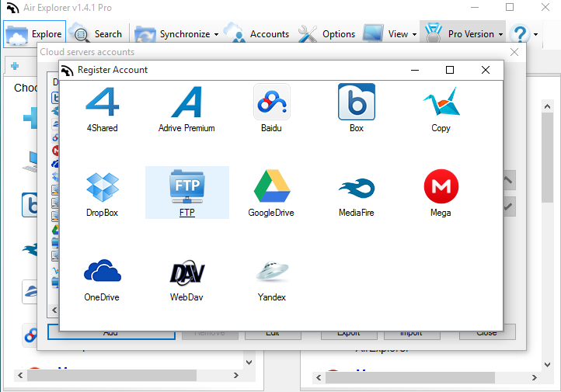Open Accounts from main toolbar
Screen dimensions: 561x392
pos(257,34)
